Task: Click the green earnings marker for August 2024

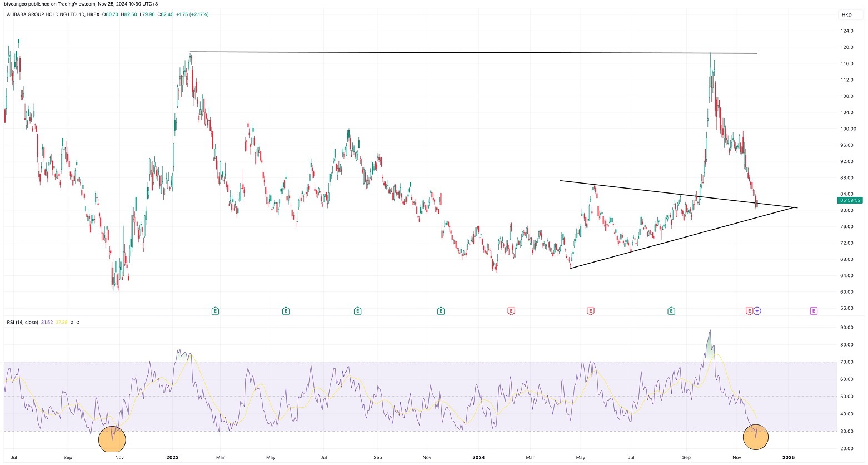Action: pyautogui.click(x=671, y=311)
